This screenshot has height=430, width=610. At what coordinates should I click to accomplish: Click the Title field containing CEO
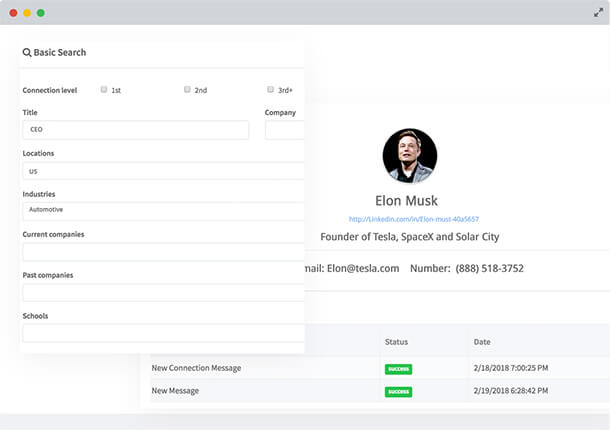(136, 130)
